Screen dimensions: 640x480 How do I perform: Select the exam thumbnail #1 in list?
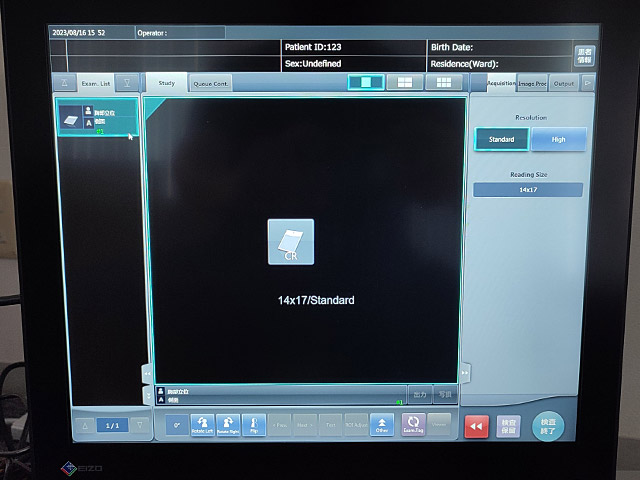tap(97, 117)
